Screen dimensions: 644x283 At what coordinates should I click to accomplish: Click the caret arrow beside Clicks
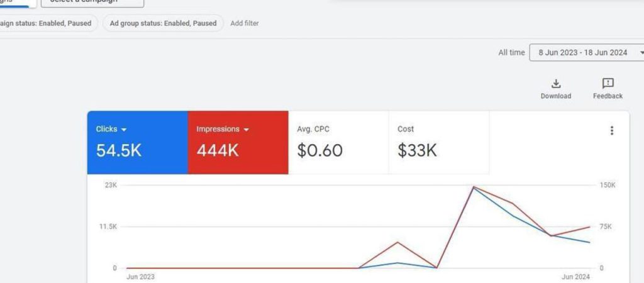tap(124, 130)
